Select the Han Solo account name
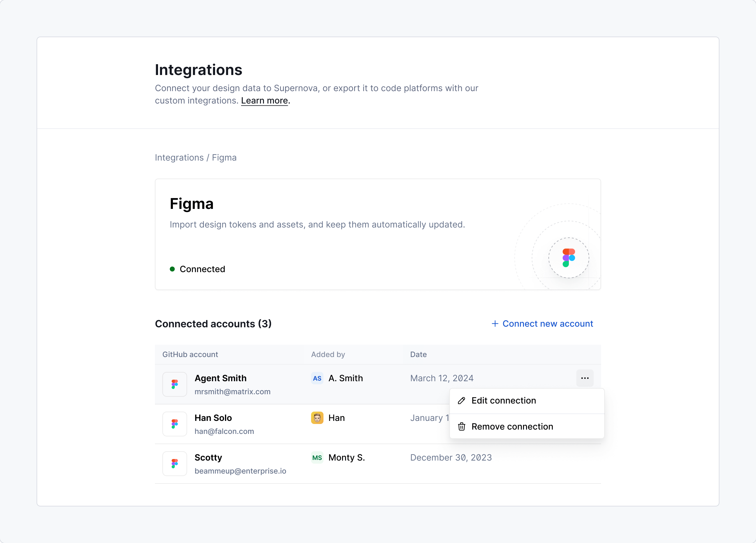 click(213, 418)
